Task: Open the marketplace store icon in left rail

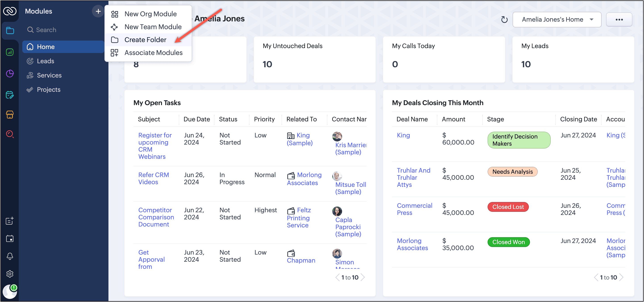Action: click(10, 114)
